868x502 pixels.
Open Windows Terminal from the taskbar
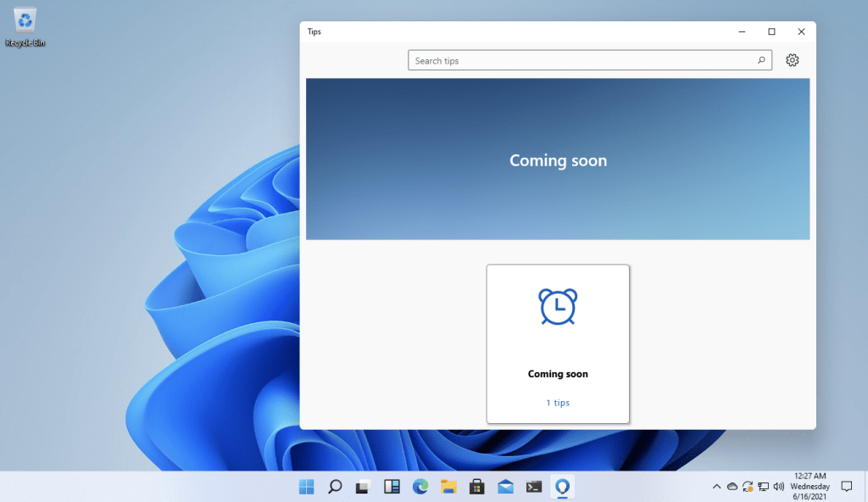click(x=533, y=486)
